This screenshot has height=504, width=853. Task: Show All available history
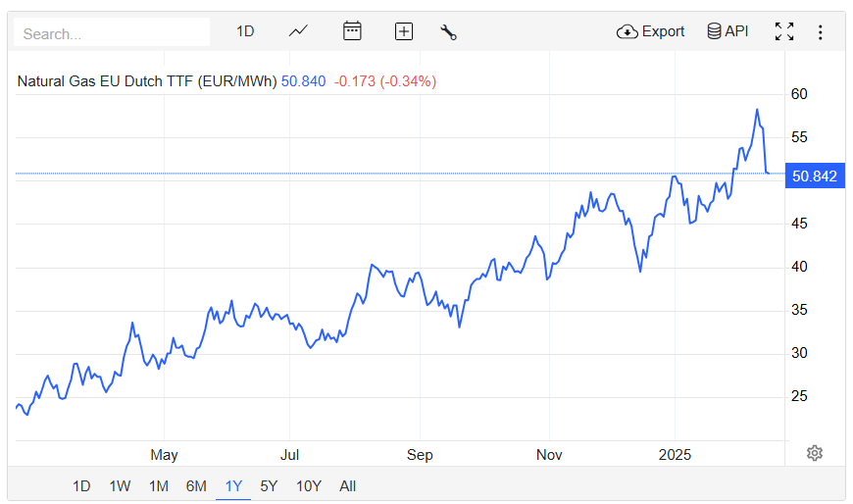click(x=348, y=486)
